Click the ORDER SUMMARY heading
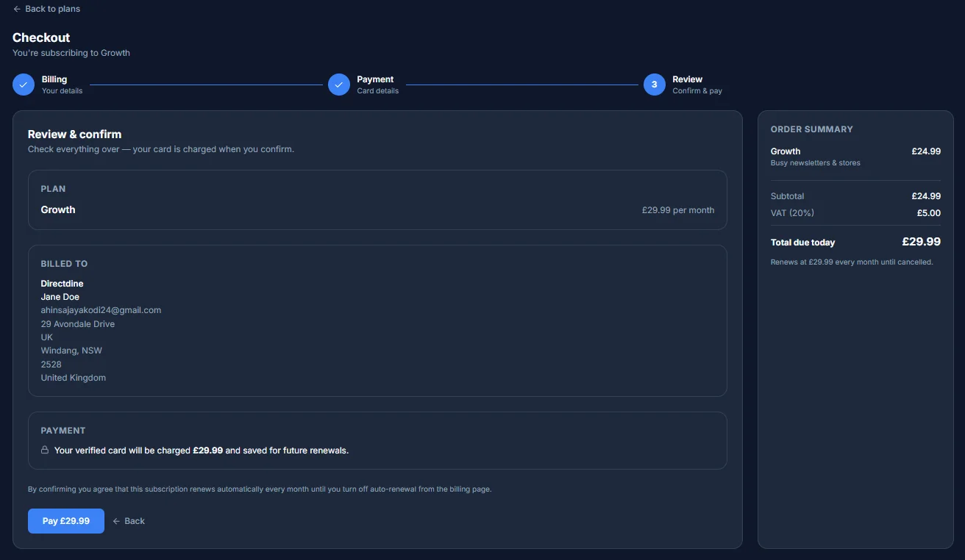The width and height of the screenshot is (965, 560). [x=812, y=129]
